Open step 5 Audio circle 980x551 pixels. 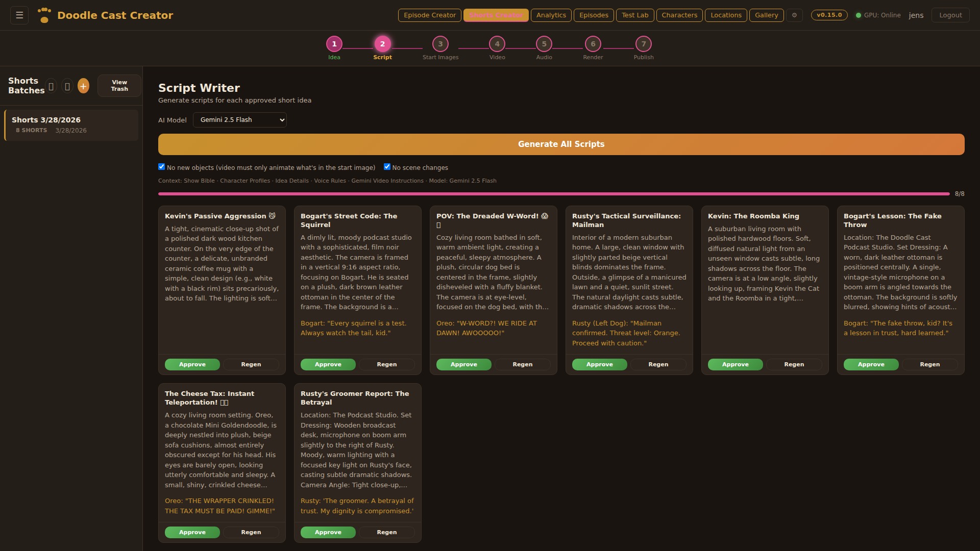[544, 44]
